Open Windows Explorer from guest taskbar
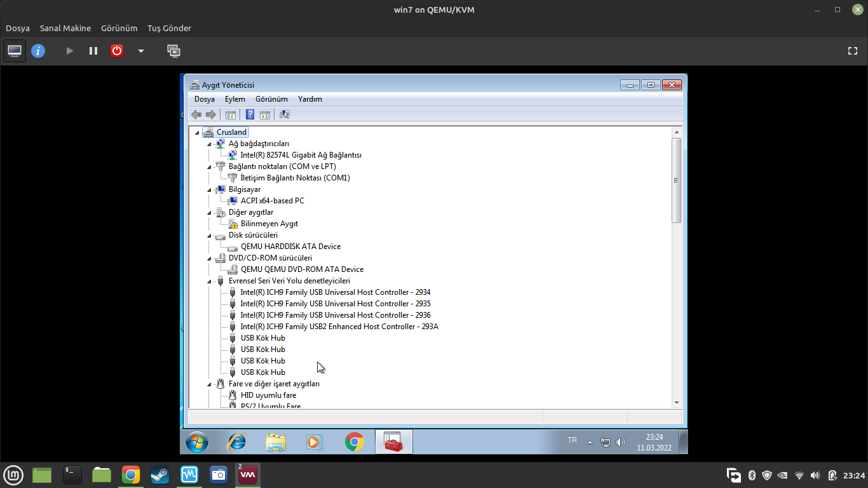868x488 pixels. point(276,442)
